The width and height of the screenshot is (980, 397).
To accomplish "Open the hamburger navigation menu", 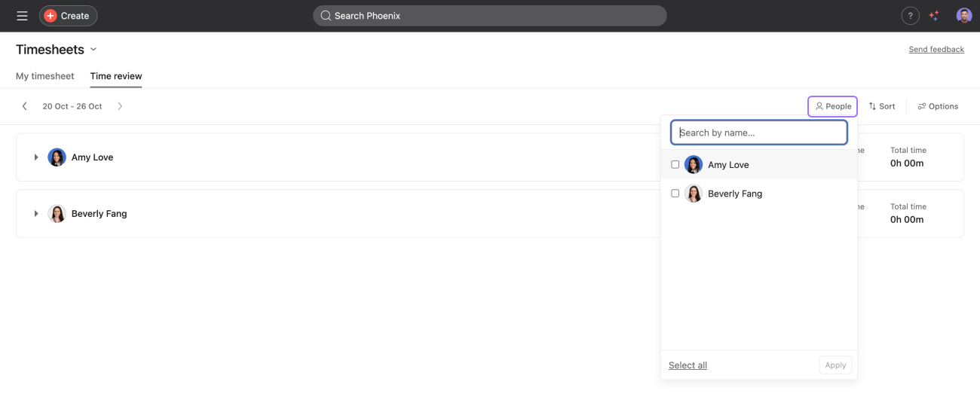I will point(22,16).
